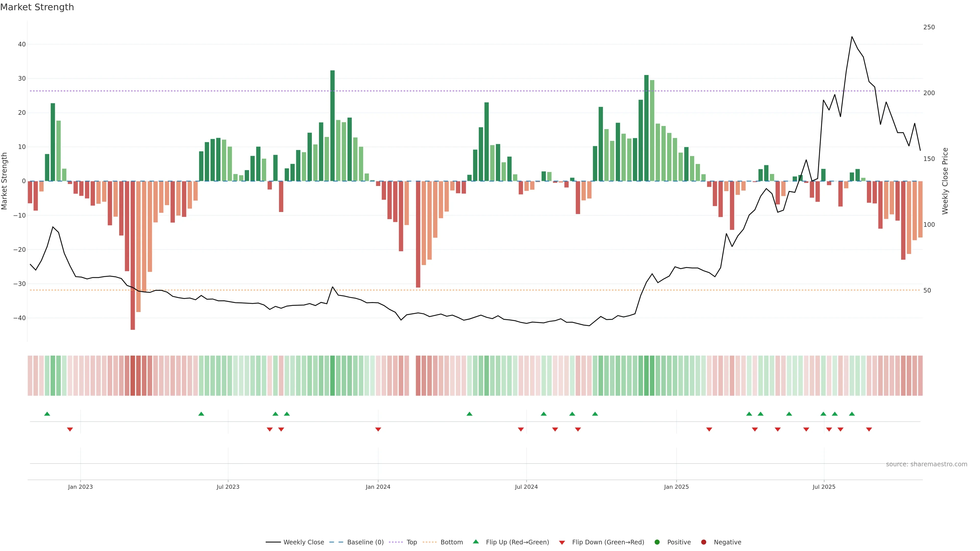Click the Jul 2024 x-axis label
Viewport: 980px width, 551px height.
pos(526,487)
